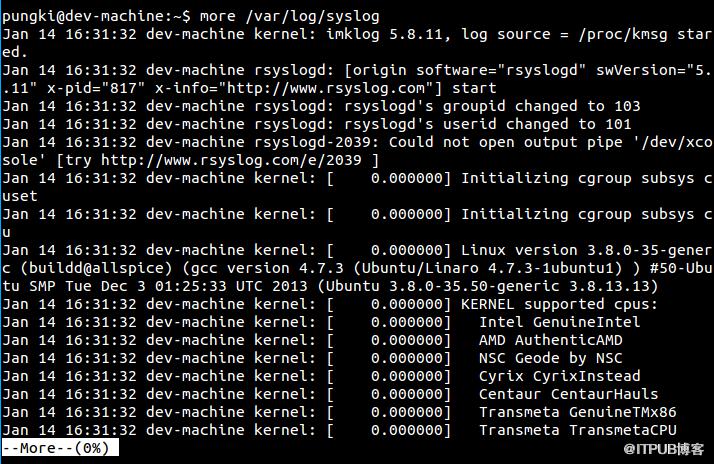Click 'Could not open output pipe' message

tap(505, 142)
